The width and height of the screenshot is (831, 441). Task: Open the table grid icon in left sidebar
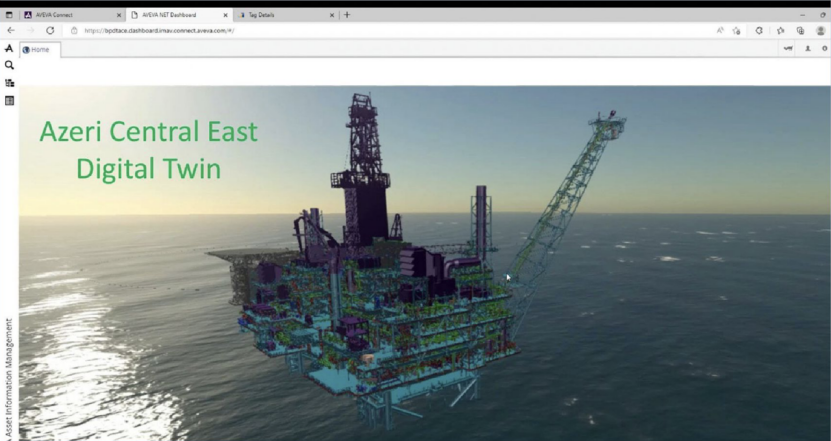pos(10,101)
